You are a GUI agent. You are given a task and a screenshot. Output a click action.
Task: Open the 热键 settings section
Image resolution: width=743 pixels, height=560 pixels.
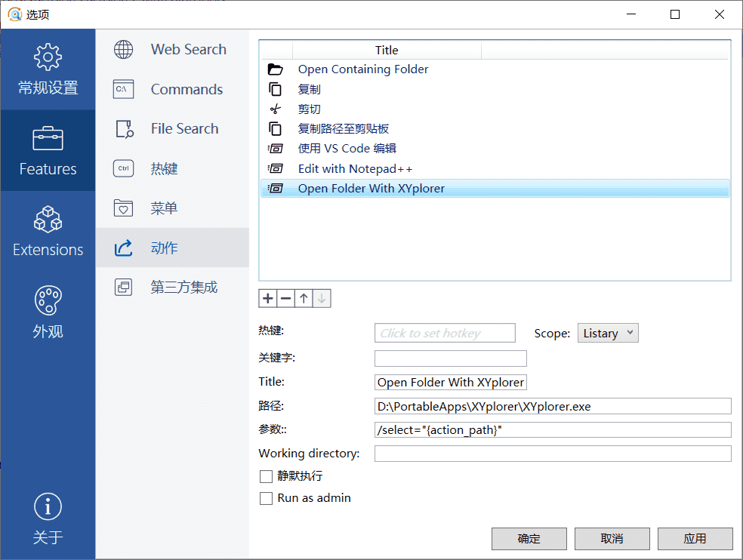(x=165, y=169)
